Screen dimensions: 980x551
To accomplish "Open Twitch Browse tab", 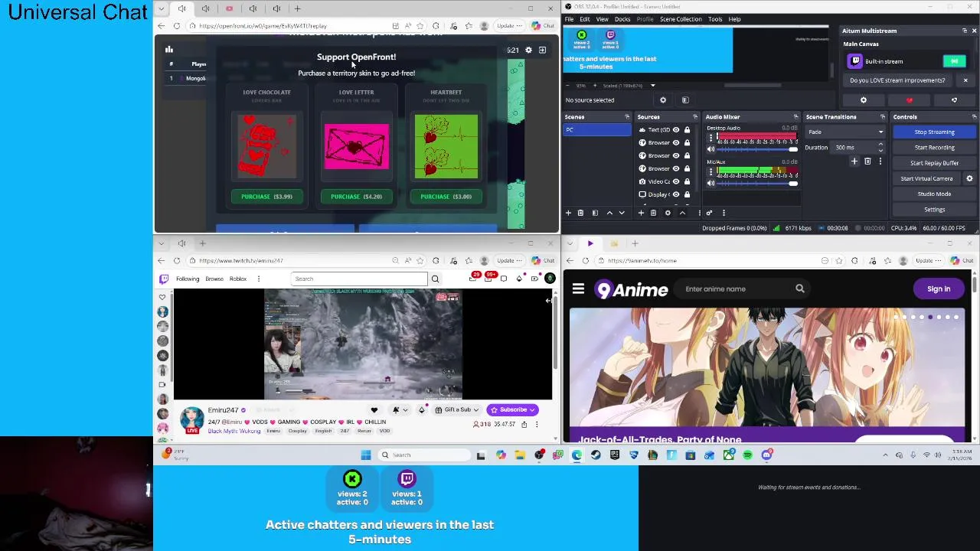I will coord(214,279).
